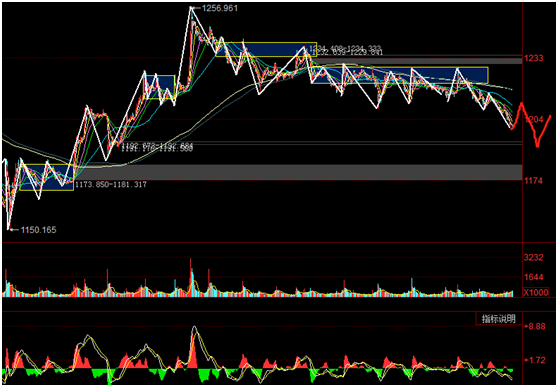Screen dimensions: 558x387
Task: Select the lower-left blue consolidation box
Action: point(47,177)
